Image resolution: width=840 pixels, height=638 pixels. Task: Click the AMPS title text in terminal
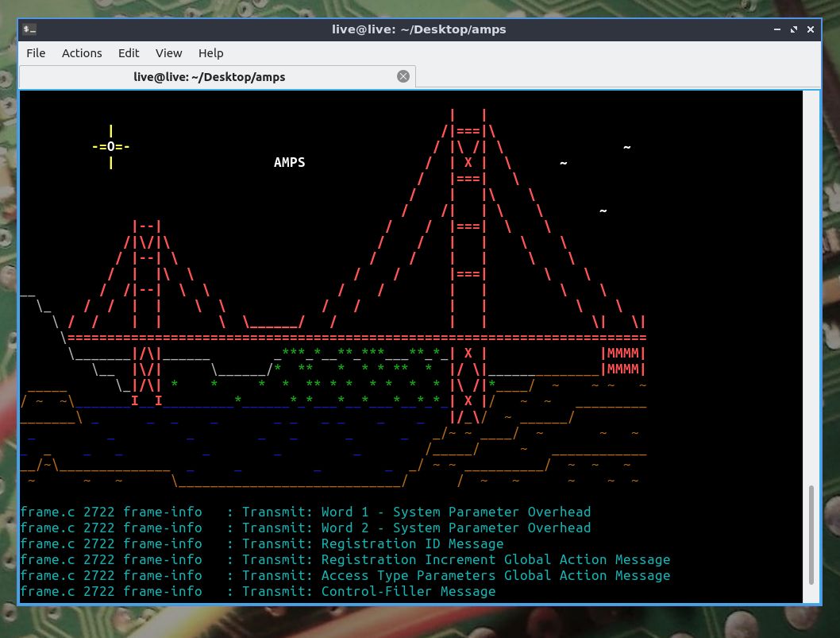click(289, 162)
